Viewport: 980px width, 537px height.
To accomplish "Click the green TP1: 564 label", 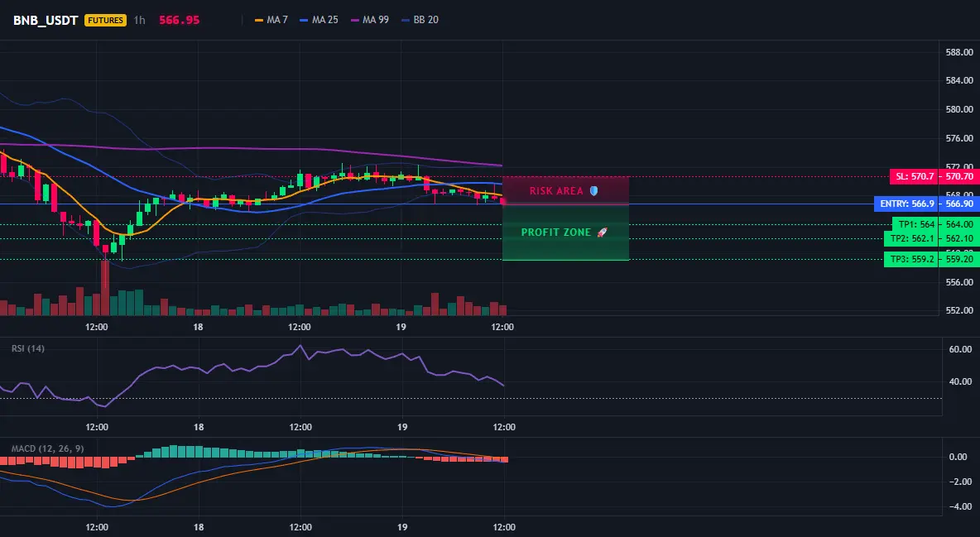I will pyautogui.click(x=915, y=224).
